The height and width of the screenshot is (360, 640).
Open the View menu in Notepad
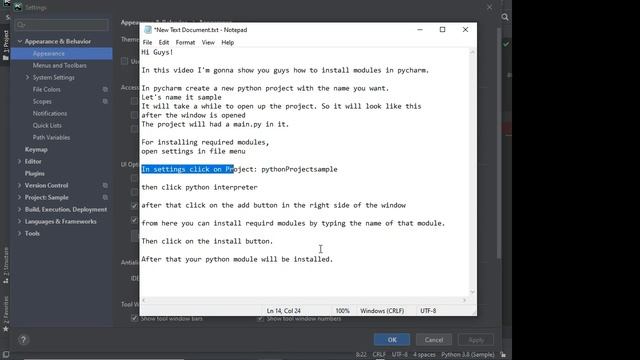(208, 42)
